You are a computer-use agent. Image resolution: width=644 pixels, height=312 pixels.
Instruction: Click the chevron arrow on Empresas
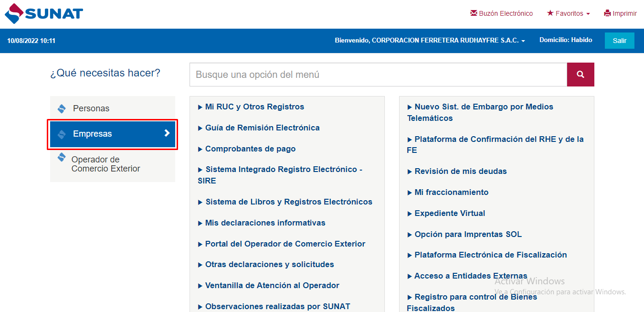[167, 133]
